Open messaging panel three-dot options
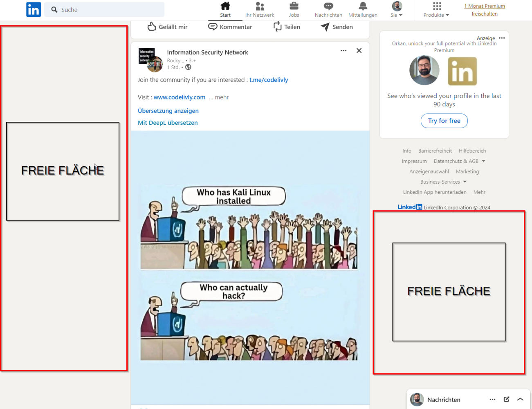This screenshot has height=409, width=532. 492,400
